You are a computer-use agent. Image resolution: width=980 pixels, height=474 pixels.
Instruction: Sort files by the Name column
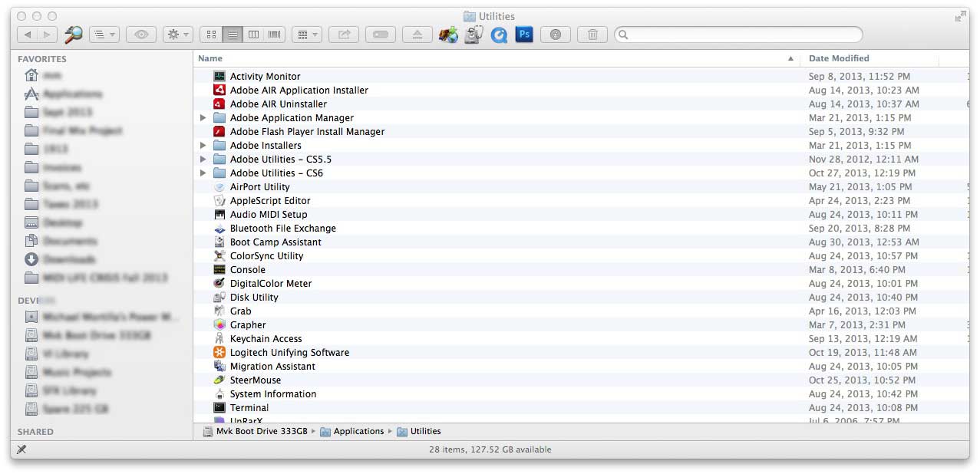tap(496, 58)
